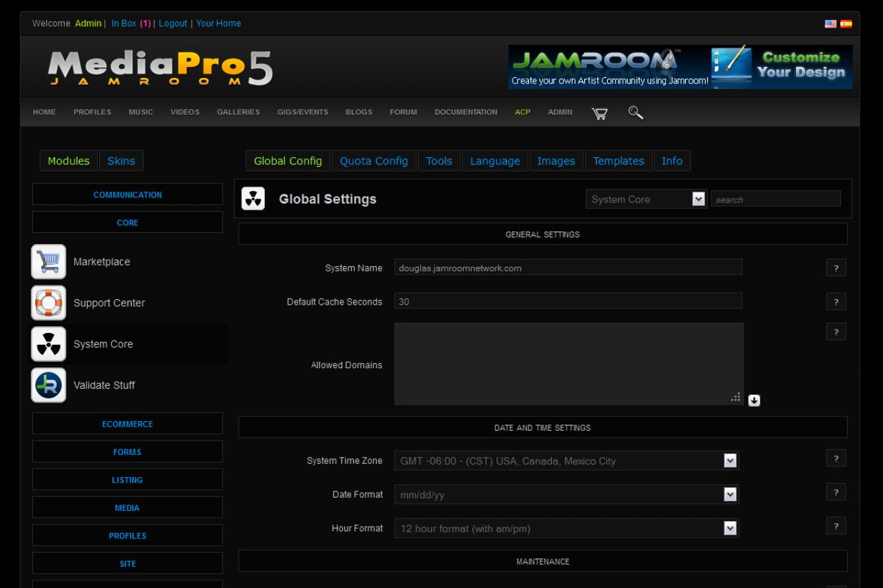Open the Date Format dropdown

pyautogui.click(x=566, y=495)
